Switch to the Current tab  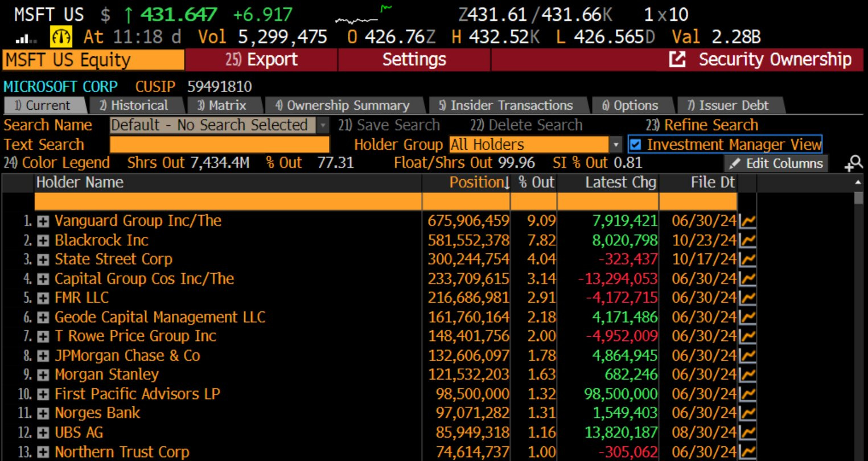(44, 105)
